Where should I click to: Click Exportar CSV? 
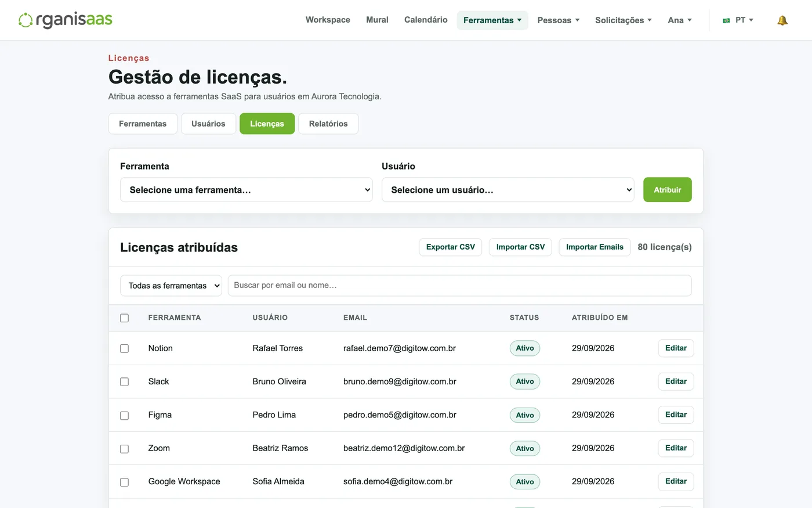tap(451, 247)
